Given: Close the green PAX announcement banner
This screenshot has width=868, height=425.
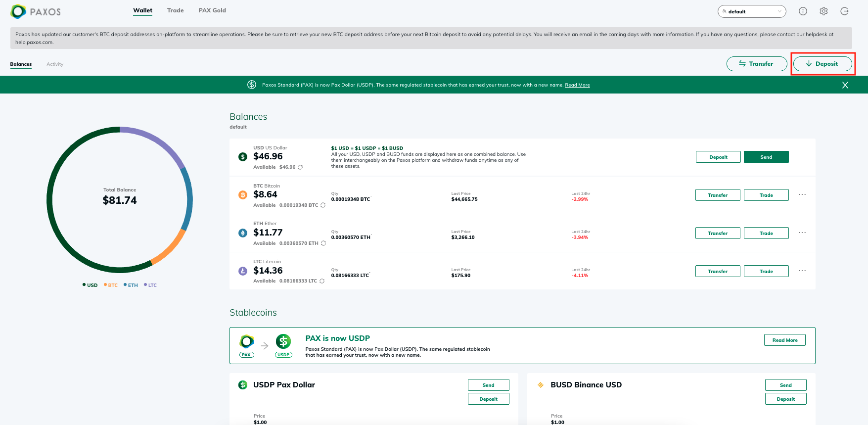Looking at the screenshot, I should [x=845, y=85].
